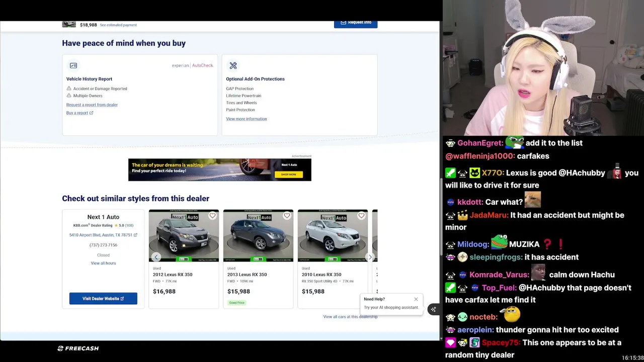Open the See estimated payment link
The height and width of the screenshot is (362, 644).
[x=118, y=25]
